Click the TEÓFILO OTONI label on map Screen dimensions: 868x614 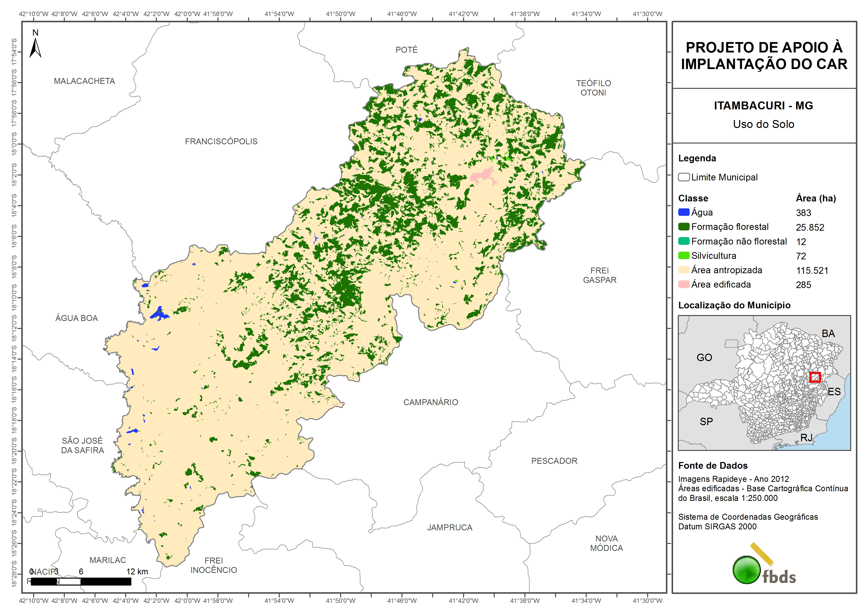pyautogui.click(x=593, y=88)
